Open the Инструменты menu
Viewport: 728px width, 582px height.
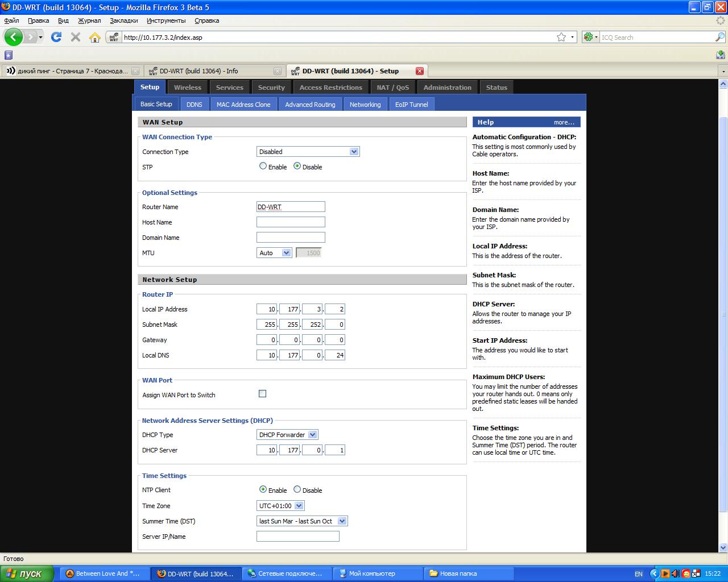[x=166, y=20]
